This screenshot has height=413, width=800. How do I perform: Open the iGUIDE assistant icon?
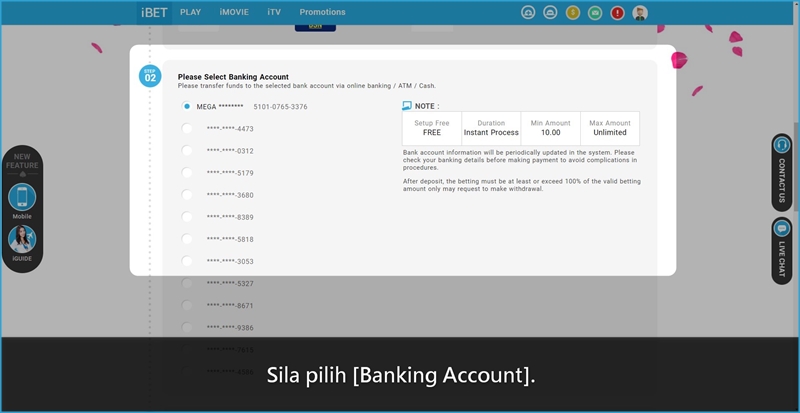pos(22,240)
